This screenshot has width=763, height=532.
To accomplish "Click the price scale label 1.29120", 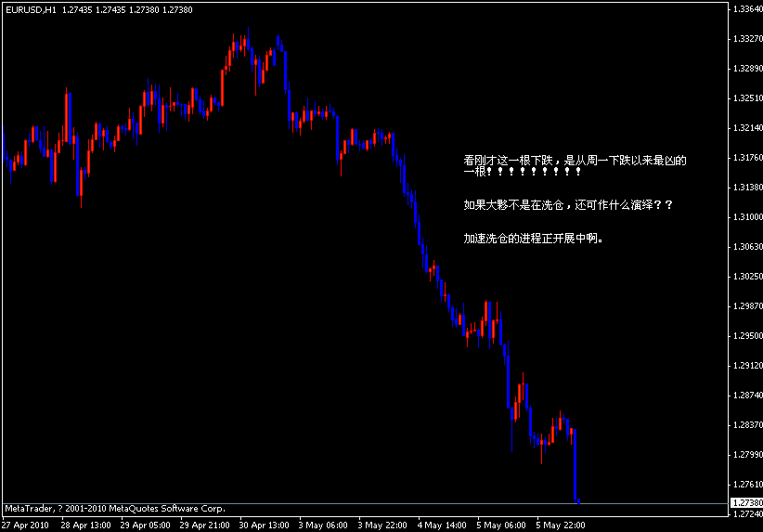I will tap(747, 366).
